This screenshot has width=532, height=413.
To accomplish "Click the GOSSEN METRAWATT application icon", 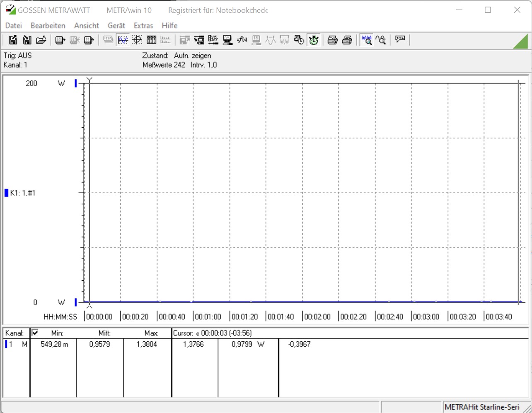I will point(10,10).
